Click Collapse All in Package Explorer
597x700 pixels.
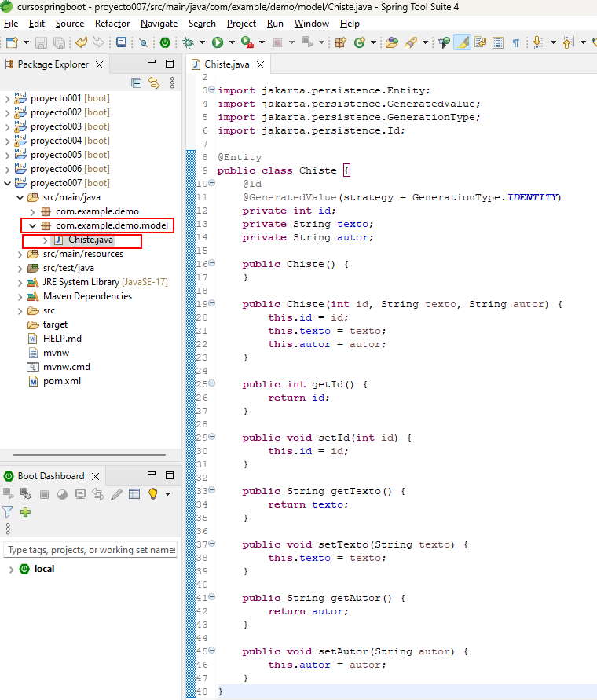(x=136, y=82)
